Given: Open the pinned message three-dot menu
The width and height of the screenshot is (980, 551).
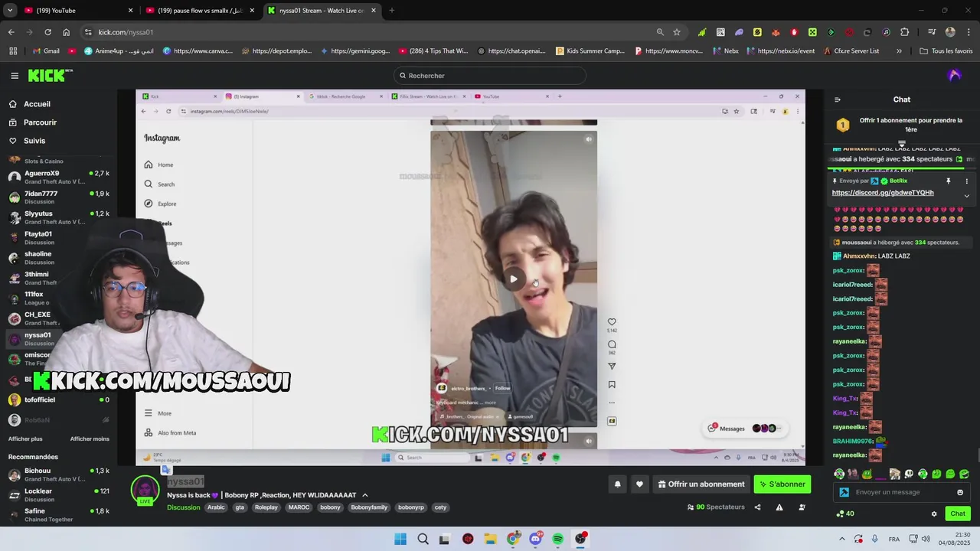Looking at the screenshot, I should 966,181.
